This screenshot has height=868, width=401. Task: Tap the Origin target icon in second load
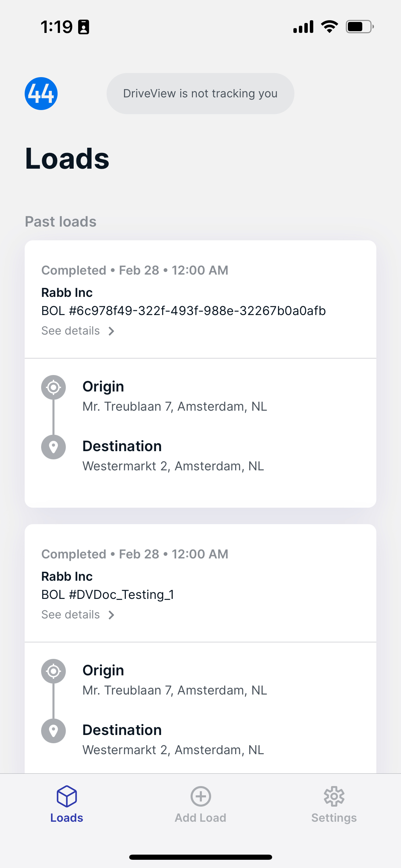[x=53, y=671]
